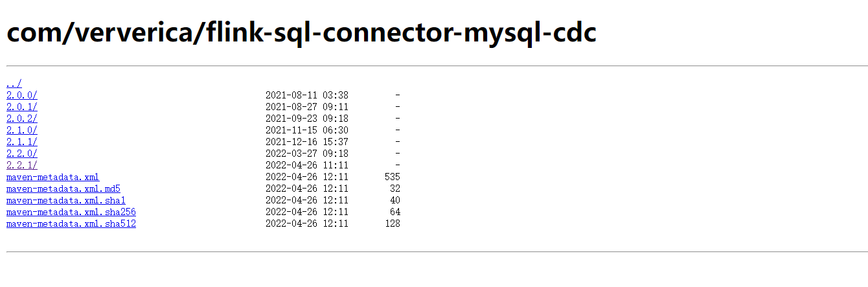The height and width of the screenshot is (287, 868).
Task: Click the 535 file size value
Action: click(393, 176)
